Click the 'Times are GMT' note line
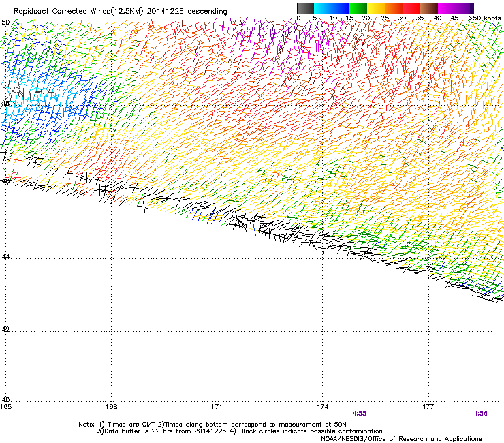Image resolution: width=504 pixels, height=443 pixels. click(x=212, y=425)
